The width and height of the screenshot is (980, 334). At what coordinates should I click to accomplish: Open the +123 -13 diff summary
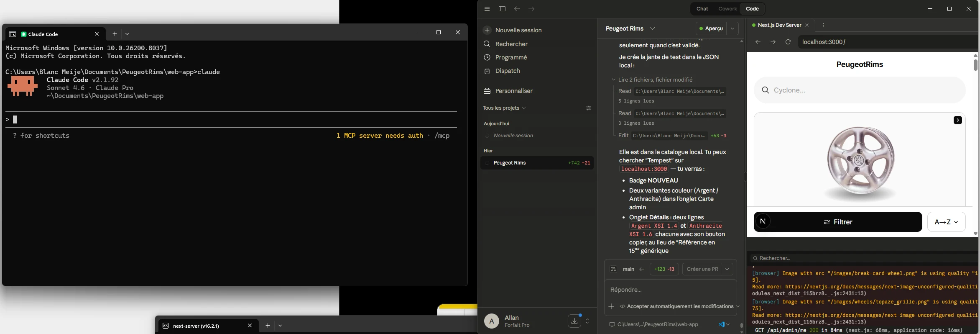[664, 269]
